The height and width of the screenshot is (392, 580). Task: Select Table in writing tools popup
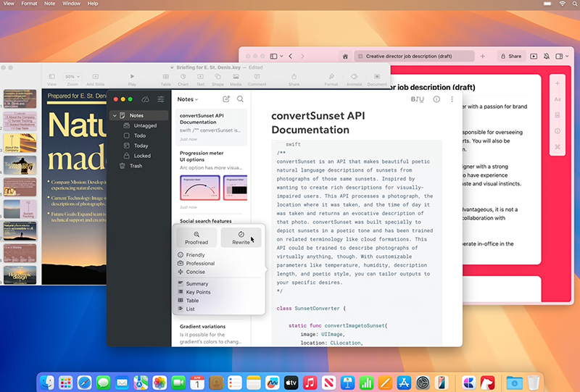pyautogui.click(x=192, y=301)
